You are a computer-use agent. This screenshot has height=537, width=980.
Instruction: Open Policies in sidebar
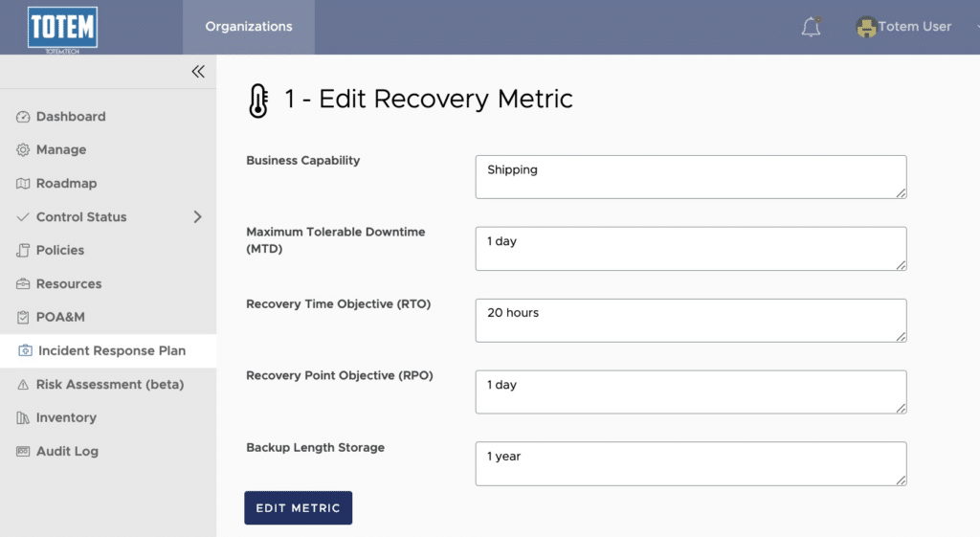[x=60, y=251]
